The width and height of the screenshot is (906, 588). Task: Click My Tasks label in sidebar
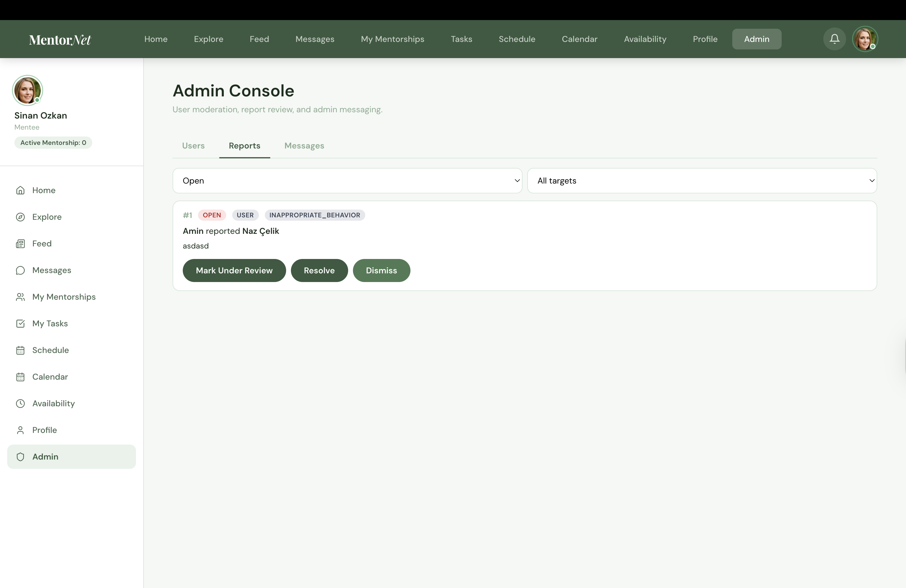coord(50,323)
